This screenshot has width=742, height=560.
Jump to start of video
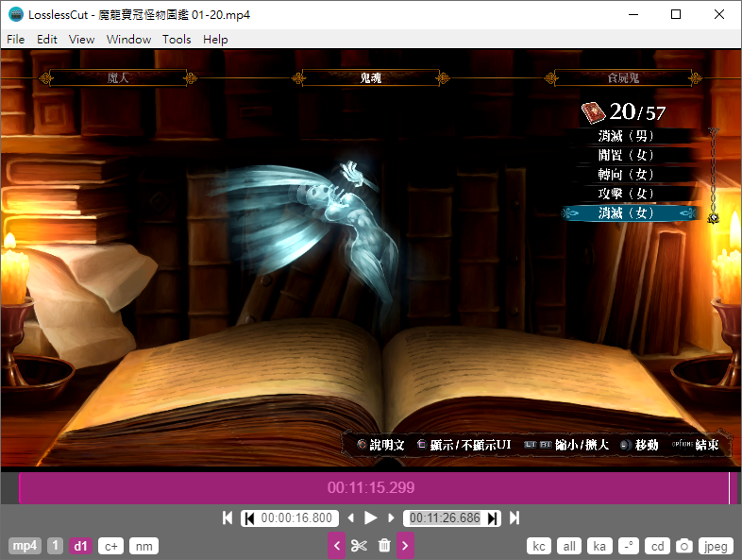tap(228, 518)
